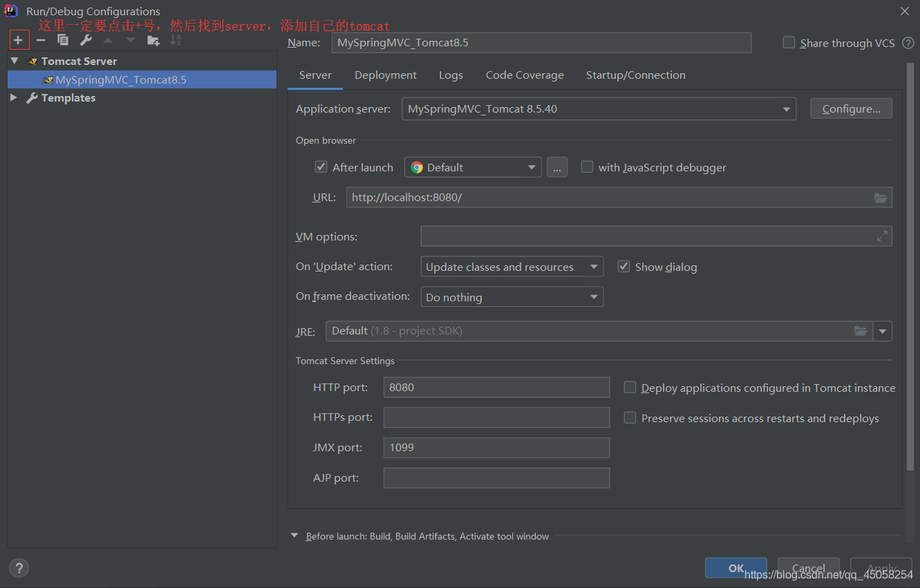Expand the VM options field
920x588 pixels.
pos(882,236)
